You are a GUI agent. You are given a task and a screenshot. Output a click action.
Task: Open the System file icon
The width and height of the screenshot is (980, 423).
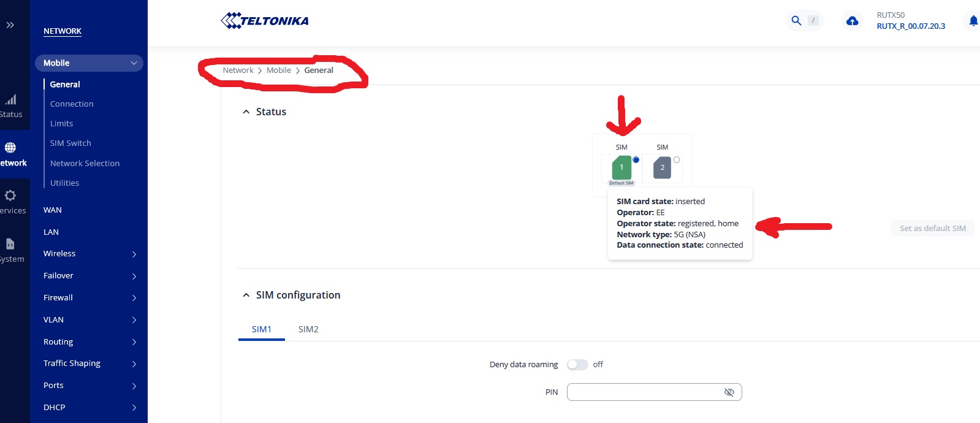coord(10,244)
